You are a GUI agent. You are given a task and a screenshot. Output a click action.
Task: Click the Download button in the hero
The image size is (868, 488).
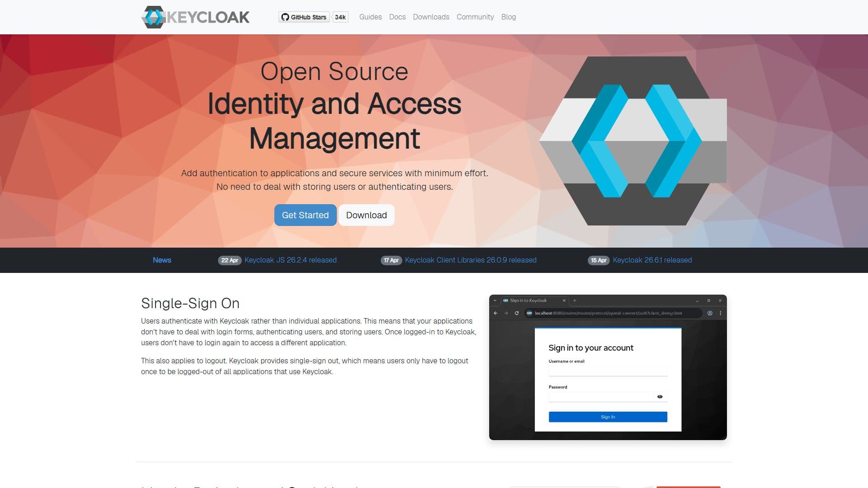coord(366,215)
